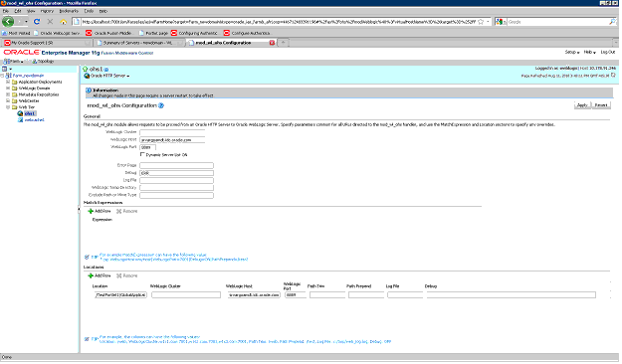Click the WebLogic Cluster input field
This screenshot has width=622, height=364.
pyautogui.click(x=172, y=132)
